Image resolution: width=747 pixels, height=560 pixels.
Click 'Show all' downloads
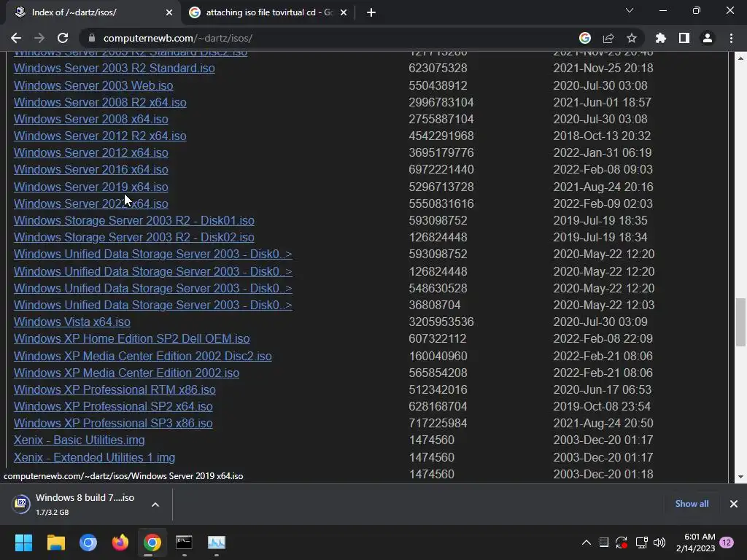692,503
